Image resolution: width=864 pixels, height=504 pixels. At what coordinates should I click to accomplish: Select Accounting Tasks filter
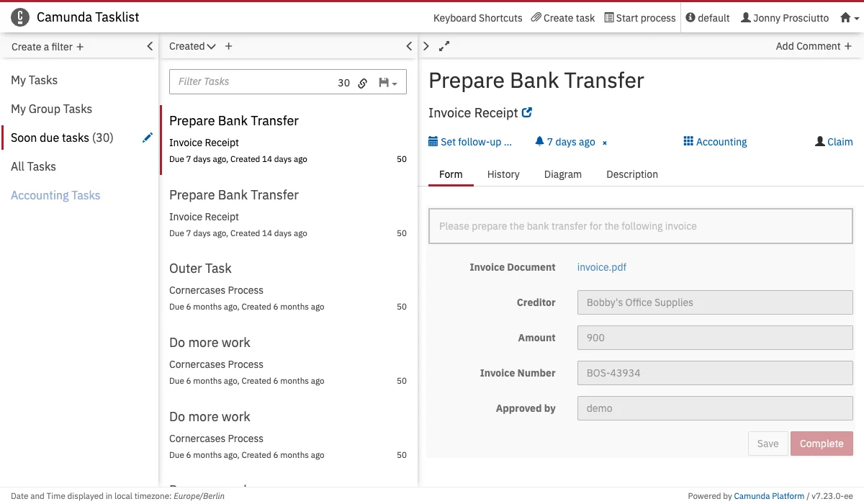pos(55,195)
